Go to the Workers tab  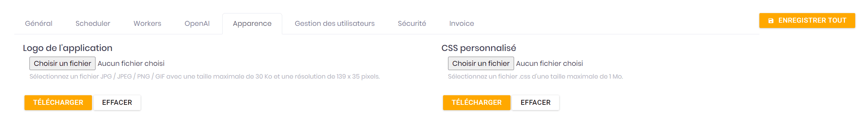pos(147,23)
